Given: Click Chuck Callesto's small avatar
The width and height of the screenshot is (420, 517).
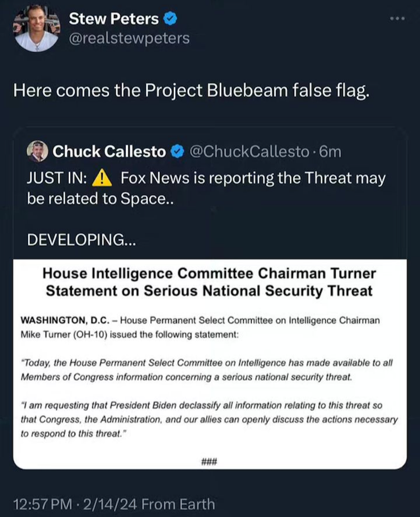Looking at the screenshot, I should 37,151.
